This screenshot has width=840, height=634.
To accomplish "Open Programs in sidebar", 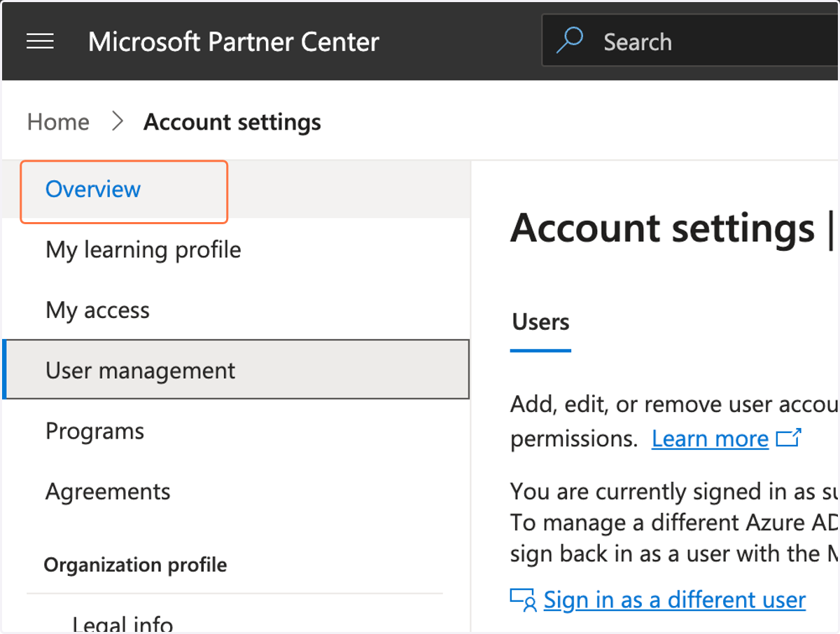I will coord(94,432).
